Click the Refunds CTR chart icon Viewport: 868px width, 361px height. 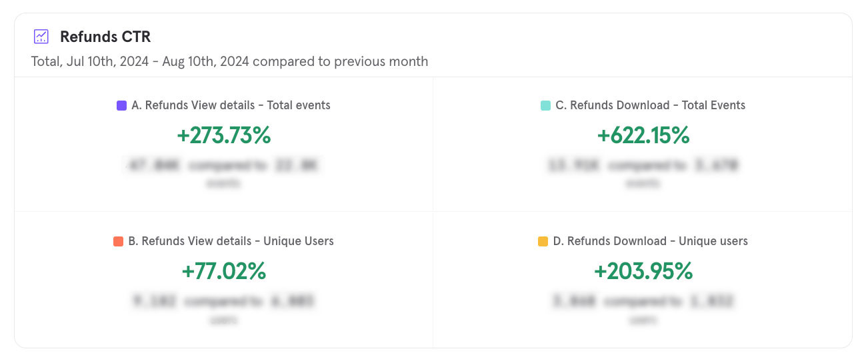click(41, 37)
